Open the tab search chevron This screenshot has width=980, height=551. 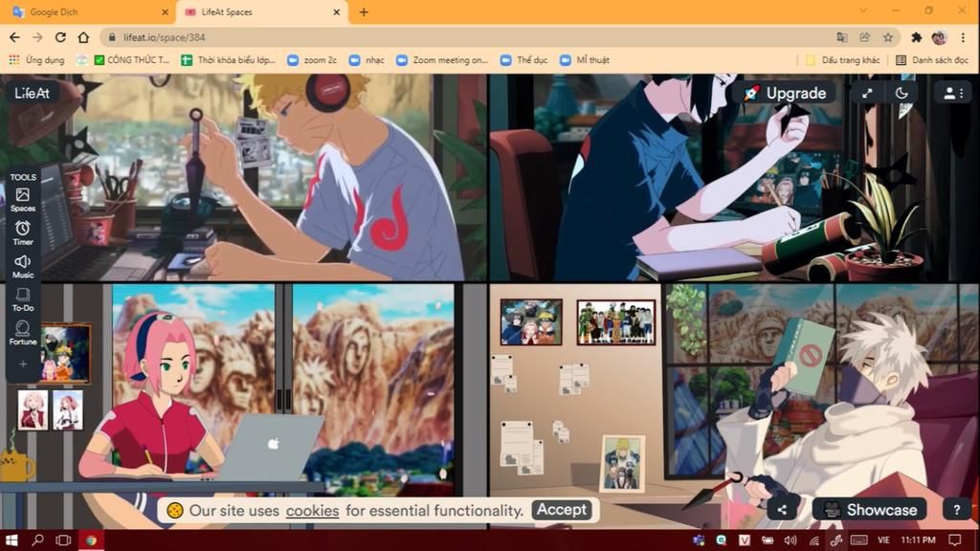pyautogui.click(x=863, y=11)
